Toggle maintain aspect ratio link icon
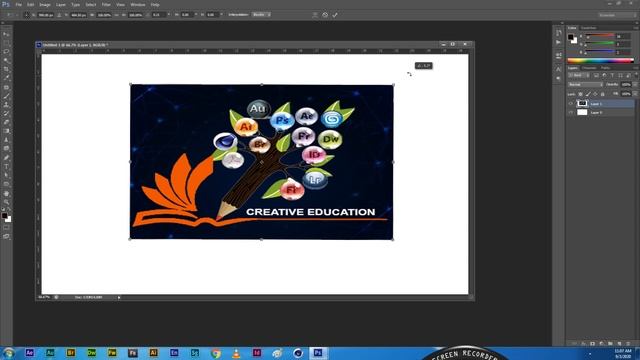 click(116, 15)
